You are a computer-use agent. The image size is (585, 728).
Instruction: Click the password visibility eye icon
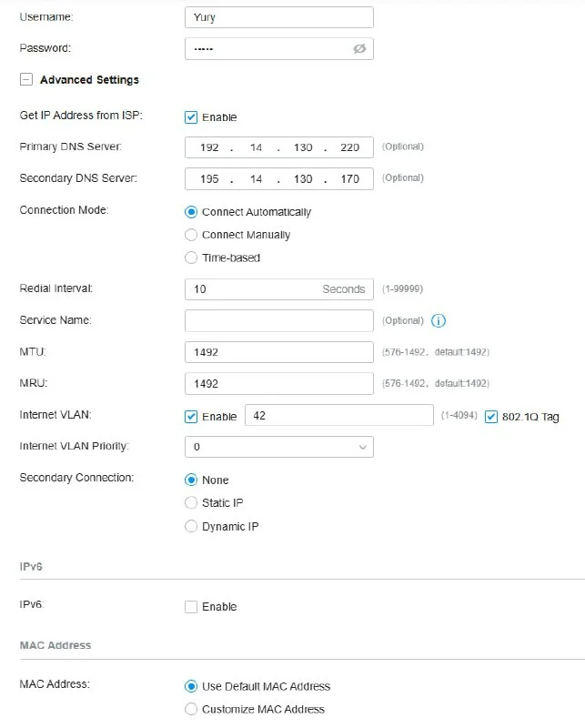pos(359,49)
